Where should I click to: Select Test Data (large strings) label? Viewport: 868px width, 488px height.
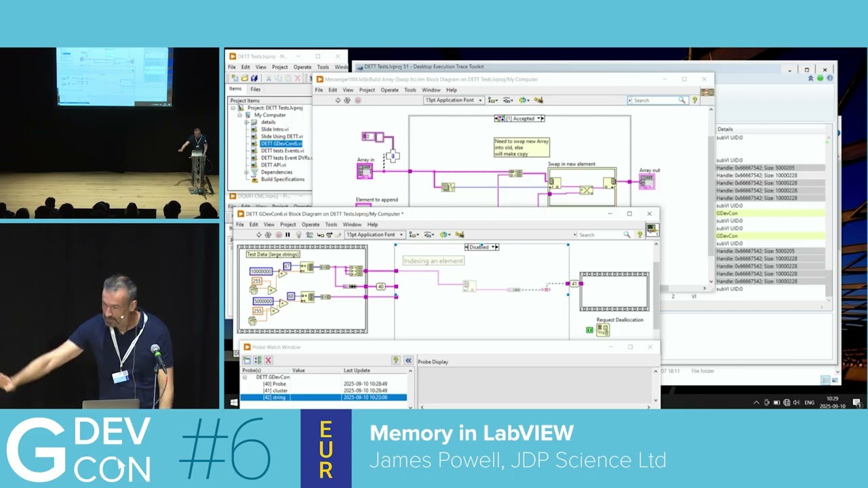[273, 254]
